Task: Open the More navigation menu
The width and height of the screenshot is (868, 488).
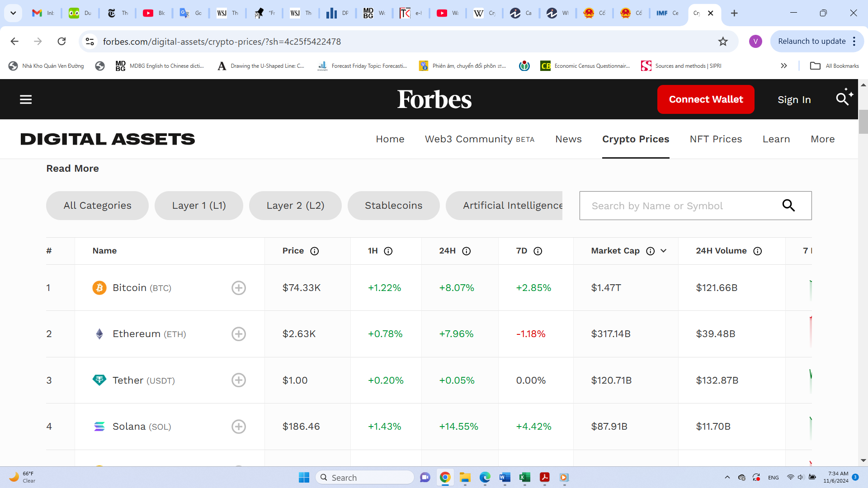Action: point(823,139)
